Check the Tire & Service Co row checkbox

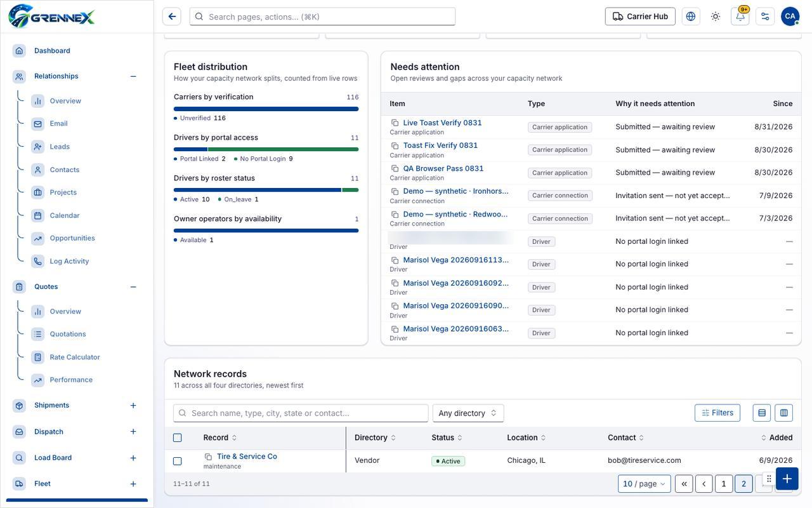click(178, 461)
